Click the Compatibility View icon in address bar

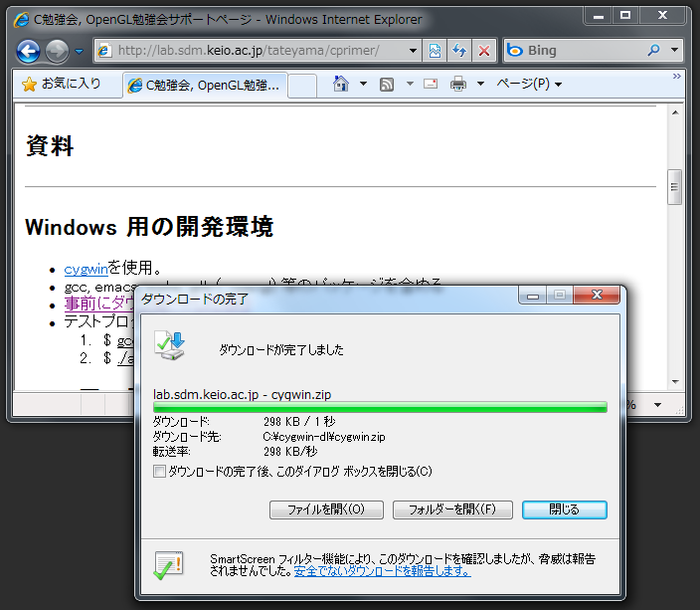click(x=435, y=51)
